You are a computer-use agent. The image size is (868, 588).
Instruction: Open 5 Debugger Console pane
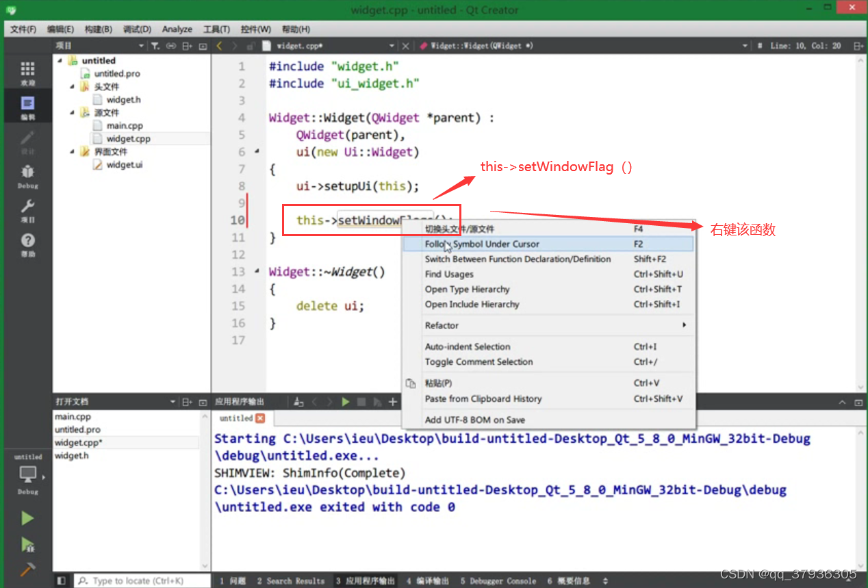click(498, 580)
